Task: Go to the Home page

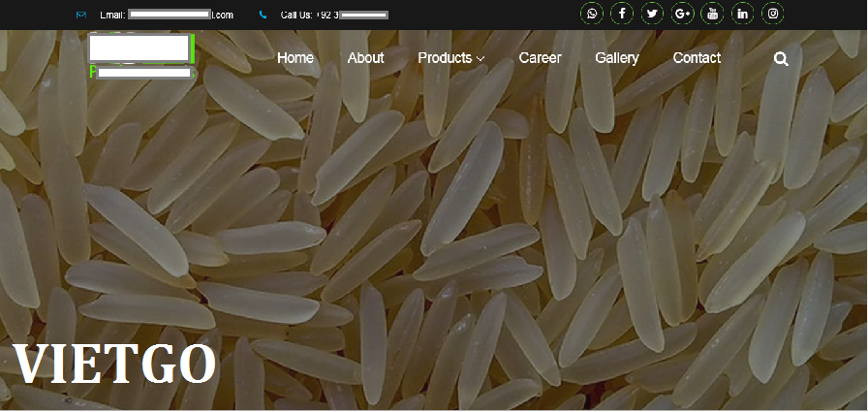Action: point(295,58)
